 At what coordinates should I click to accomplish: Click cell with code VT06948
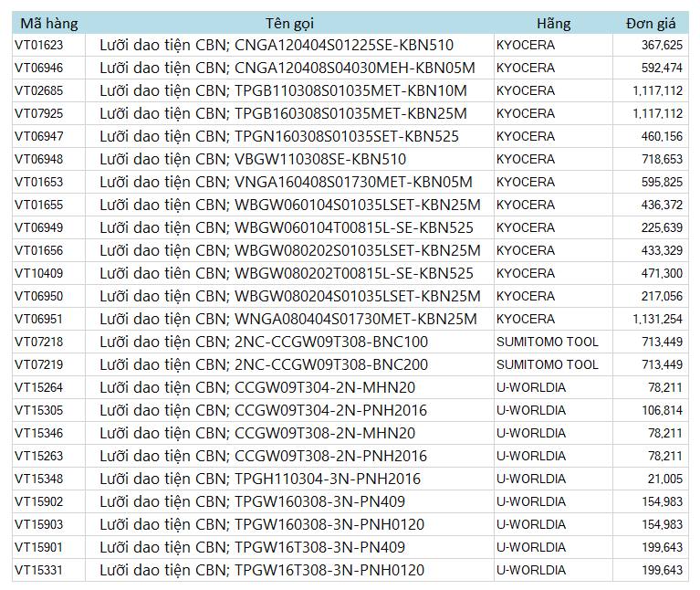point(49,159)
